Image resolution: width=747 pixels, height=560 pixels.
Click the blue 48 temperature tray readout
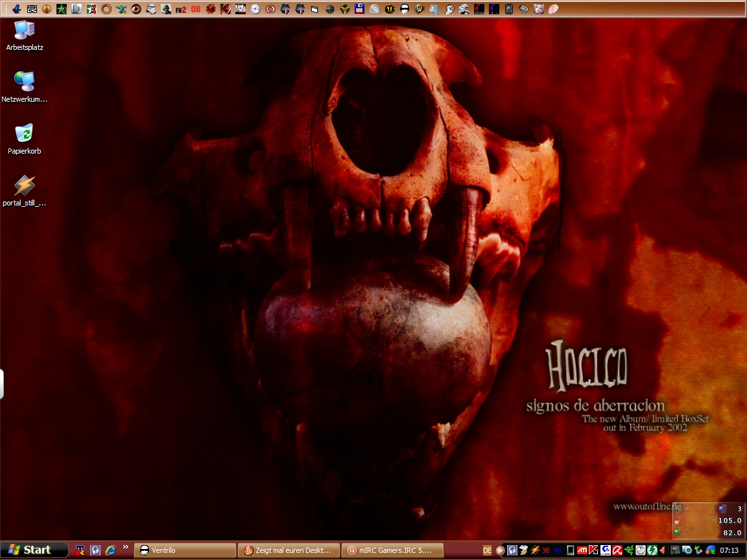[558, 550]
